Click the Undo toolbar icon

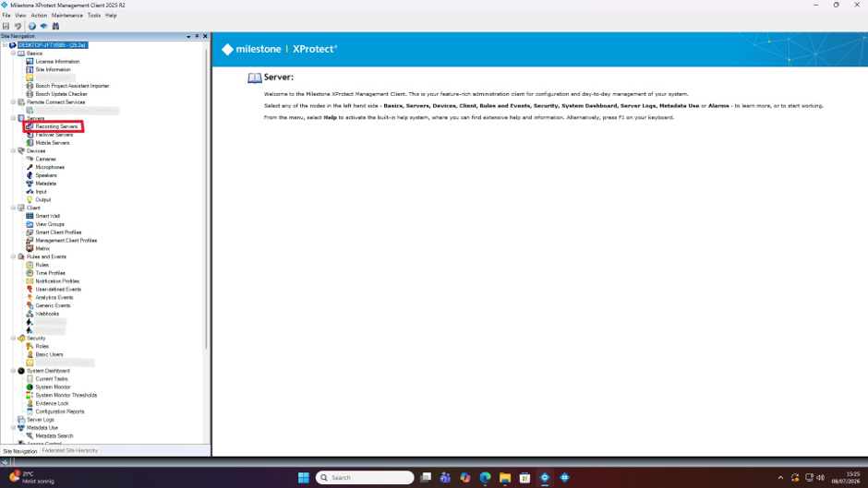[x=18, y=26]
